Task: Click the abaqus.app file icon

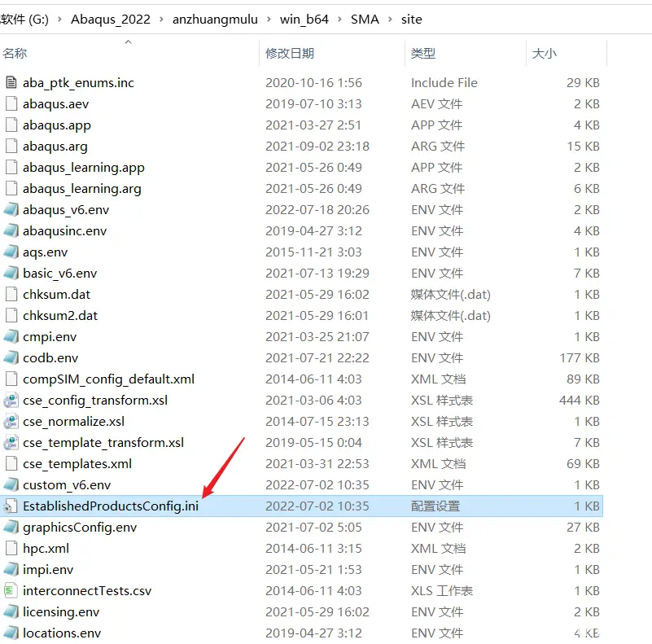Action: (11, 125)
